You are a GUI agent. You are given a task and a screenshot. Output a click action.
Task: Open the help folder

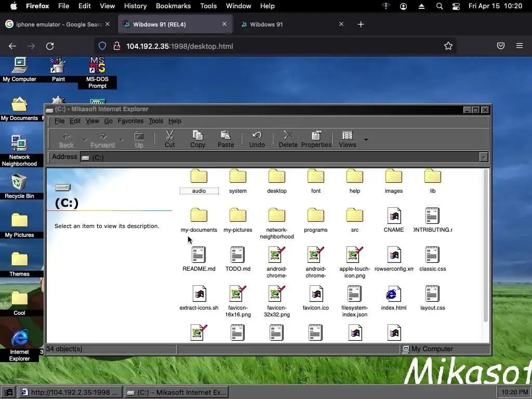point(354,181)
